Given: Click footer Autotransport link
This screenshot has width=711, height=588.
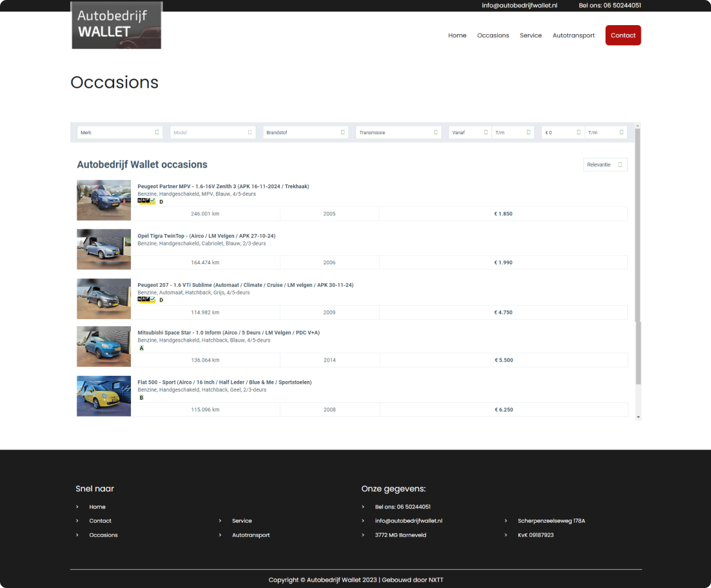Looking at the screenshot, I should (251, 535).
